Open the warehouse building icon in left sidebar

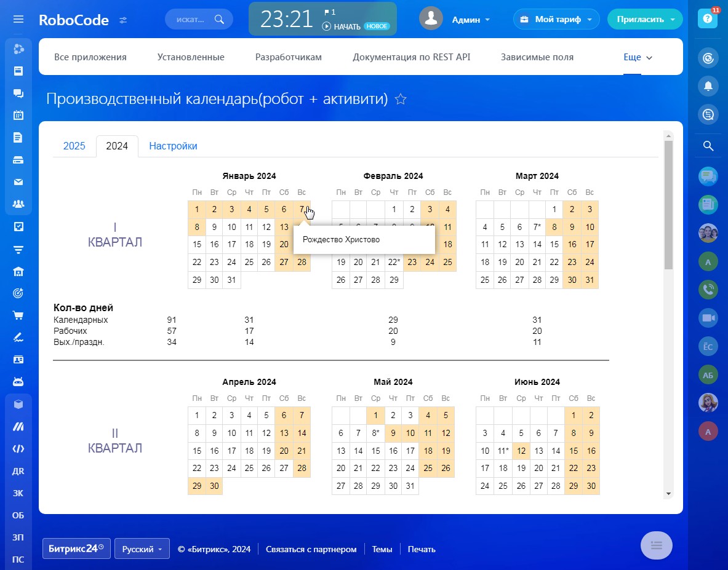pos(18,272)
